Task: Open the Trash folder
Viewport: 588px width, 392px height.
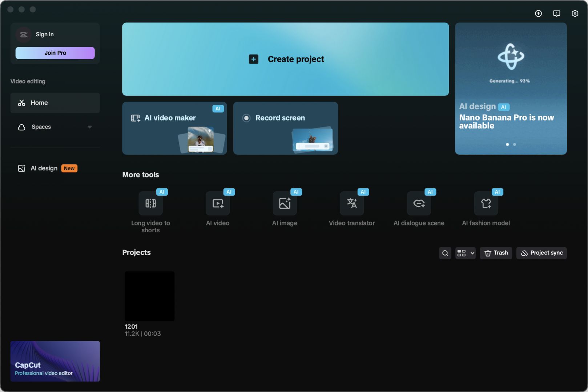Action: pos(496,253)
